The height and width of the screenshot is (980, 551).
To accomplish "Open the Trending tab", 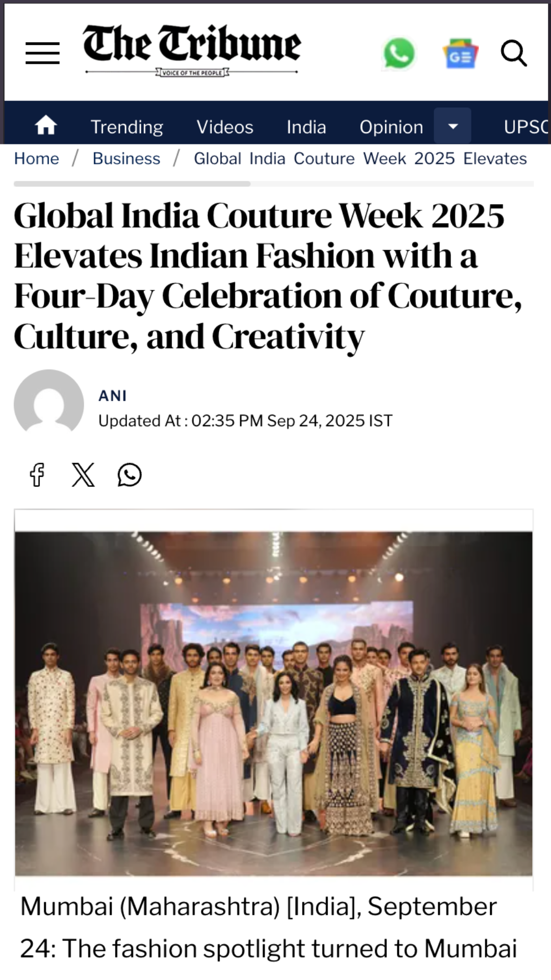I will pos(127,127).
